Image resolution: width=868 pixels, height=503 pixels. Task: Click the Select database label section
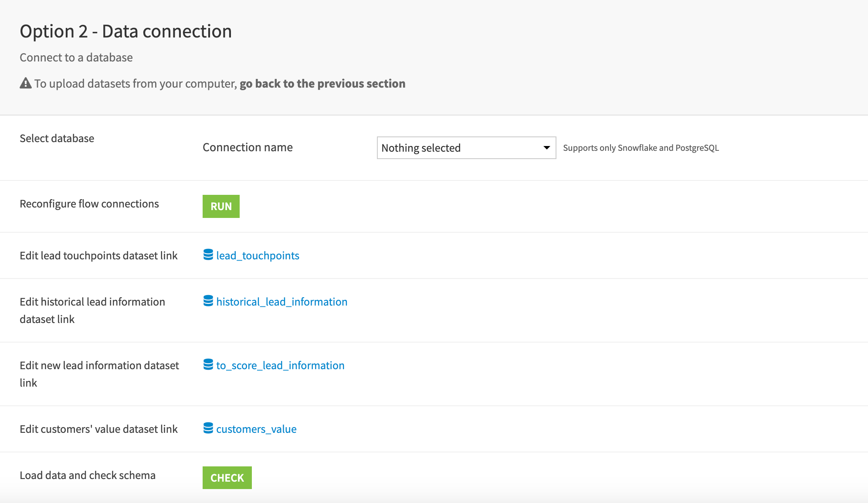[x=57, y=139]
